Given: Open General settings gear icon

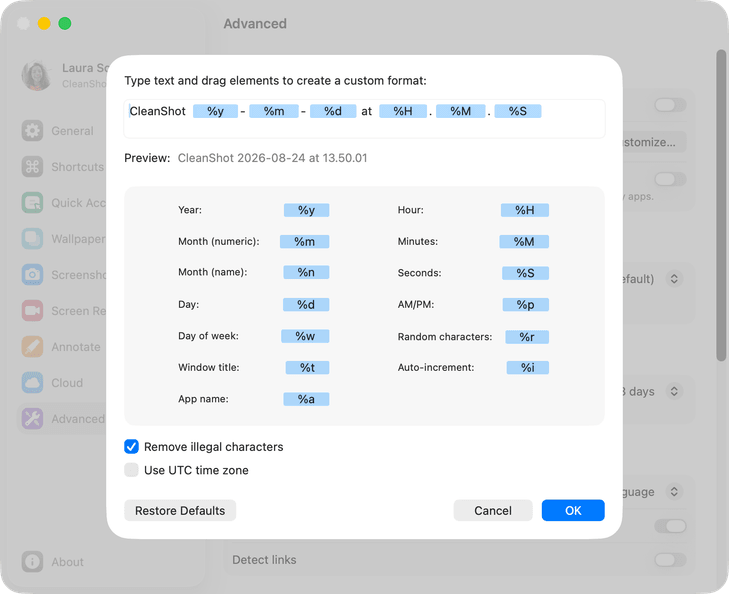Looking at the screenshot, I should (x=32, y=131).
